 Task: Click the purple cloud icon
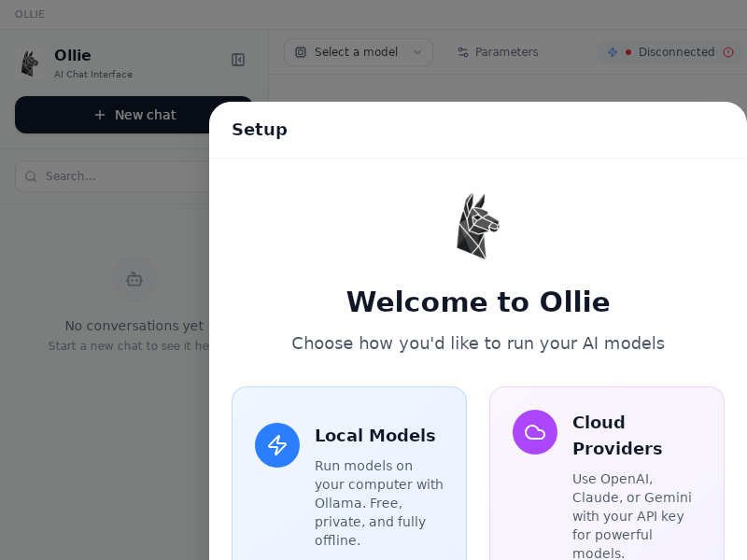click(x=535, y=432)
